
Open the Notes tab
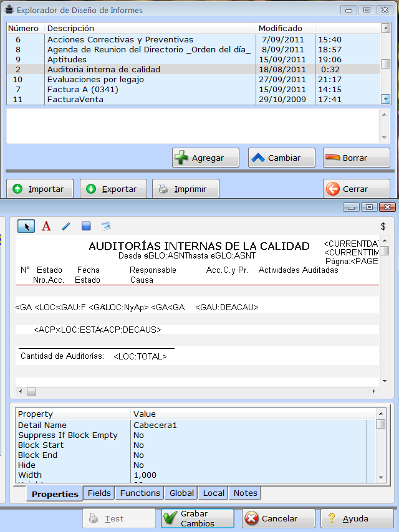245,493
